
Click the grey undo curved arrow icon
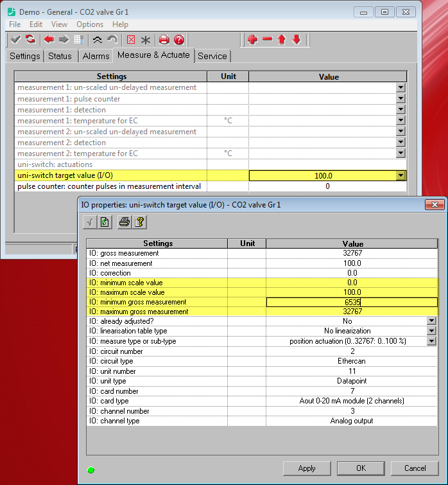pyautogui.click(x=112, y=40)
